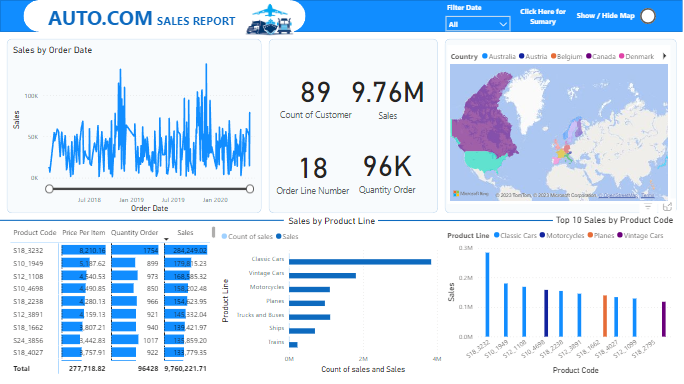This screenshot has height=384, width=684.
Task: Select Denmark in the map country legend
Action: click(636, 56)
